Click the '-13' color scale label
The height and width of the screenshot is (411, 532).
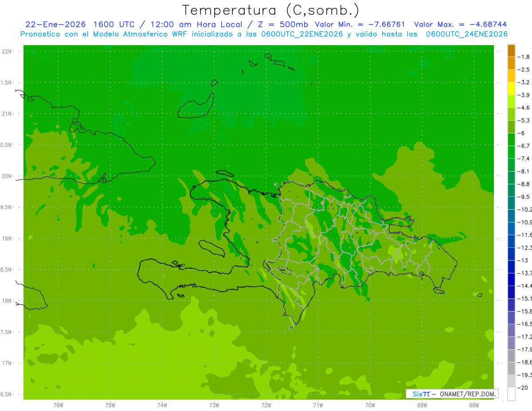click(x=522, y=260)
